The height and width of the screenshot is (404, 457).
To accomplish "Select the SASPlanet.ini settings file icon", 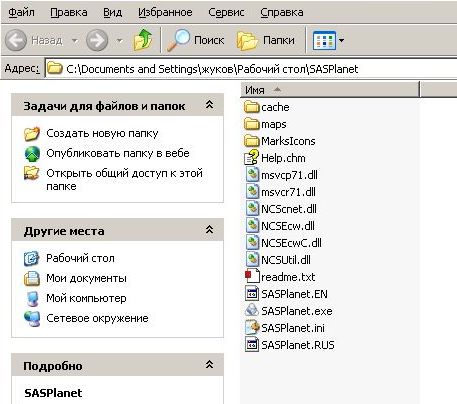I will 252,328.
